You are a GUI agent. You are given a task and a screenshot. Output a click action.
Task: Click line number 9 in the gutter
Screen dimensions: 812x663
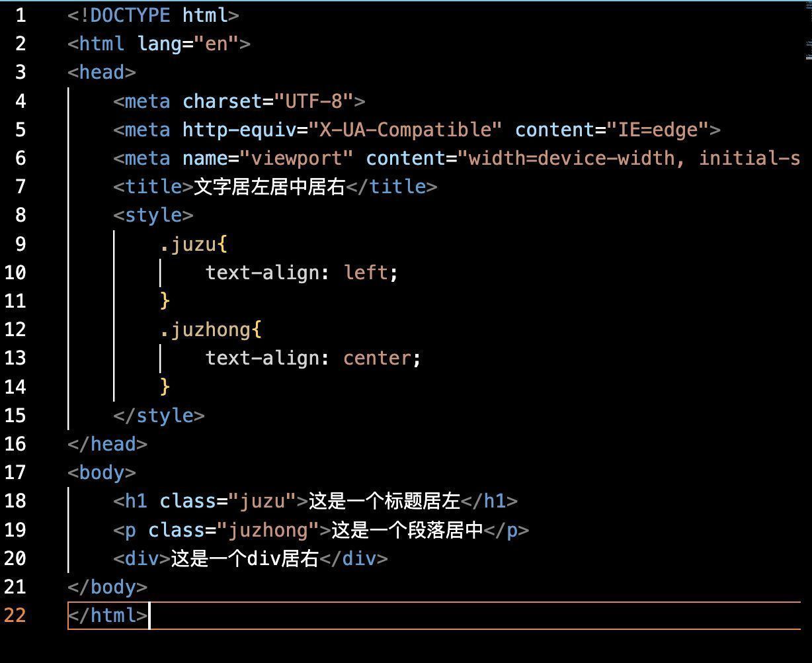pos(20,244)
